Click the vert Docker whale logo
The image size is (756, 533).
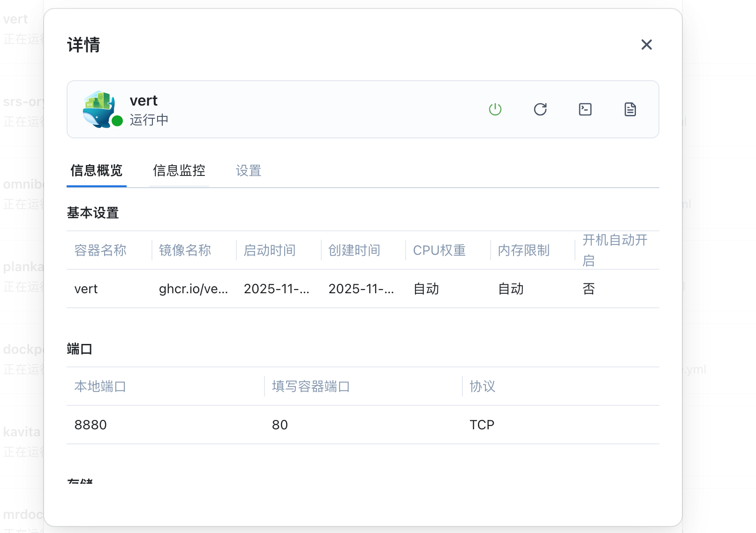click(98, 108)
